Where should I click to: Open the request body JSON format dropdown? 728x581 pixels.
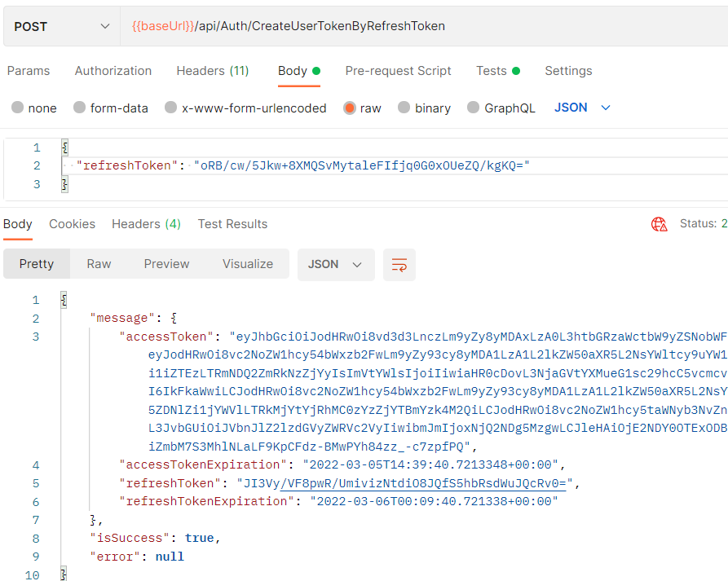coord(582,108)
